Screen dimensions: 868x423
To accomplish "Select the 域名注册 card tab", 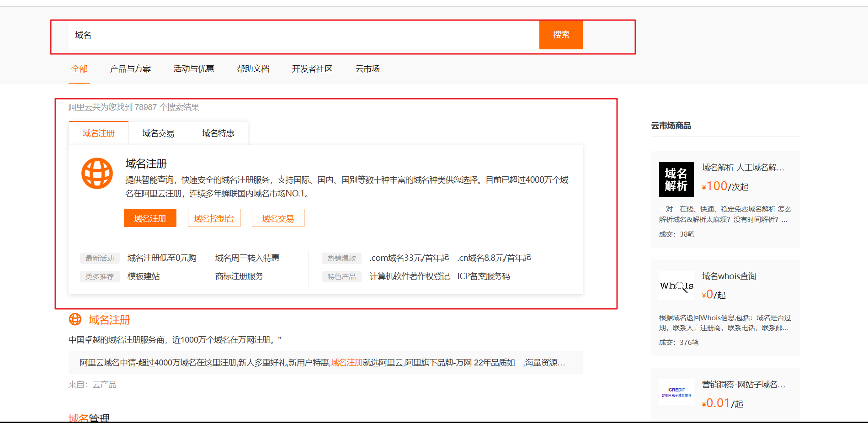I will 98,133.
